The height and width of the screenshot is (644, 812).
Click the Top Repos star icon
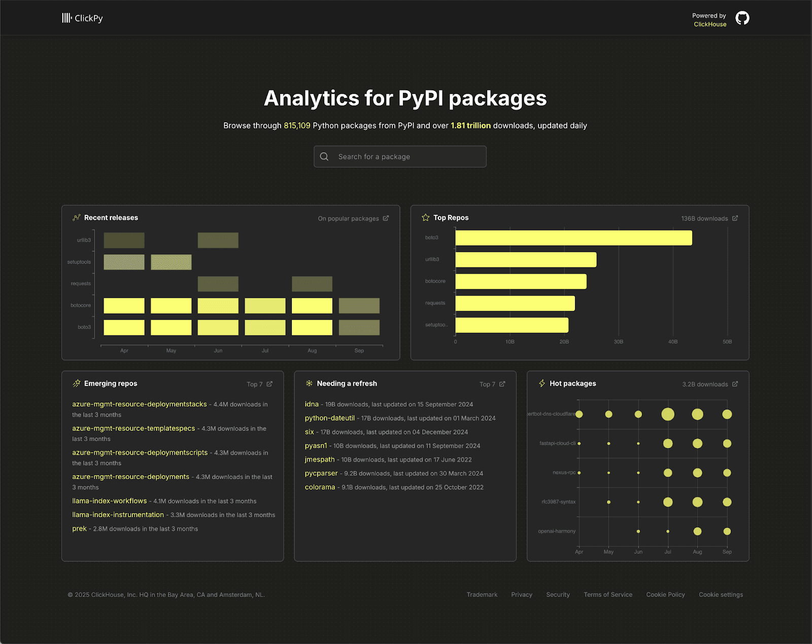425,218
